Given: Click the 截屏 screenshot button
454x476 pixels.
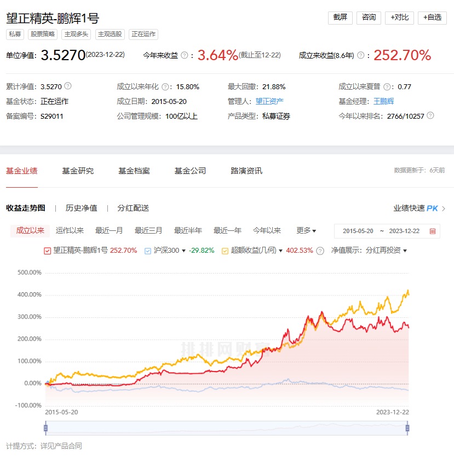Looking at the screenshot, I should tap(340, 18).
